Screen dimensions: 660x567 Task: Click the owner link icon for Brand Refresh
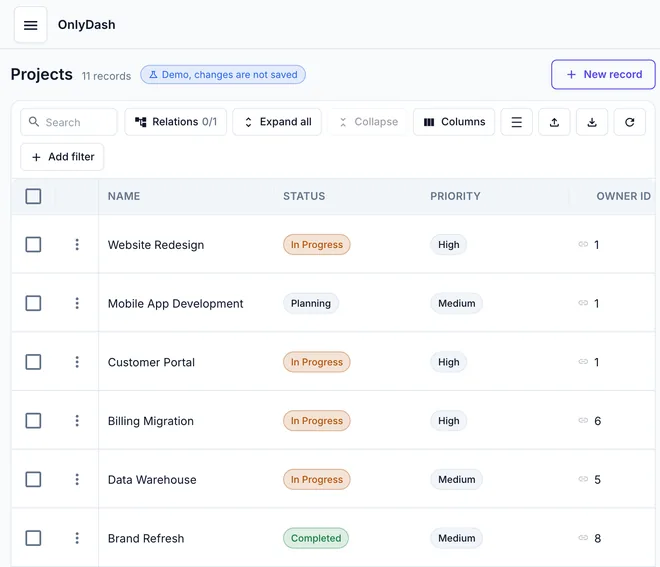tap(583, 538)
